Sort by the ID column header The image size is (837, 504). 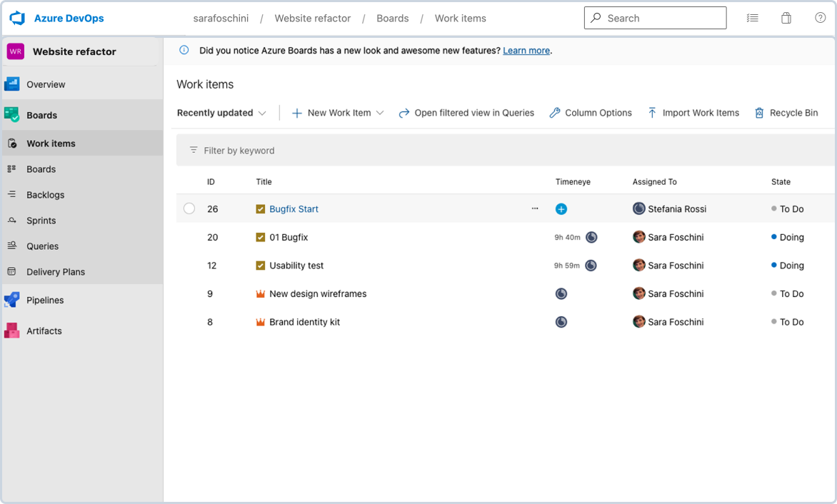coord(211,182)
